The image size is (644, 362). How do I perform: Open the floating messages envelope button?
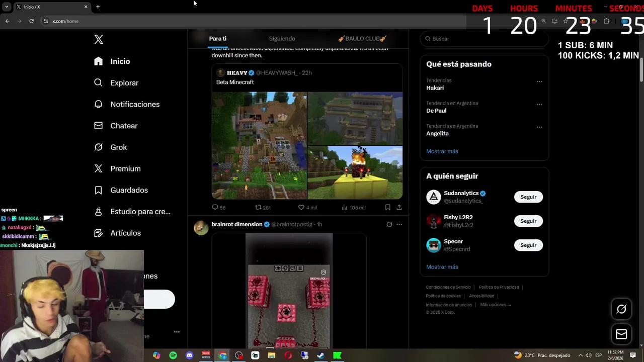621,334
